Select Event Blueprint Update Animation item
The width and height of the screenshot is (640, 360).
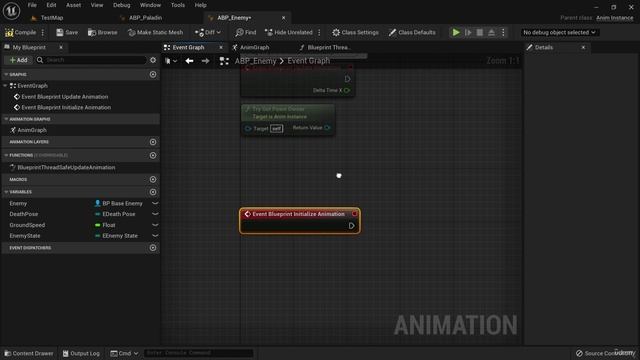point(64,97)
